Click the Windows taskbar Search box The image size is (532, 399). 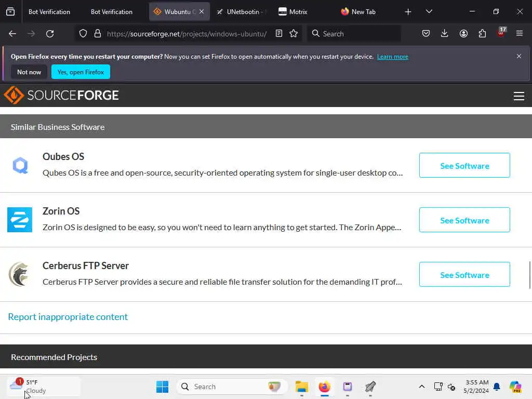232,387
